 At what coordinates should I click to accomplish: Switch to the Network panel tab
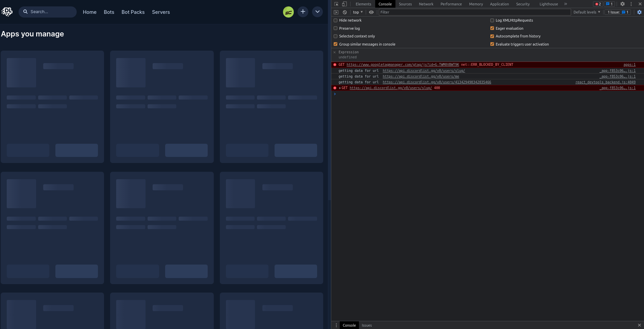[x=426, y=4]
